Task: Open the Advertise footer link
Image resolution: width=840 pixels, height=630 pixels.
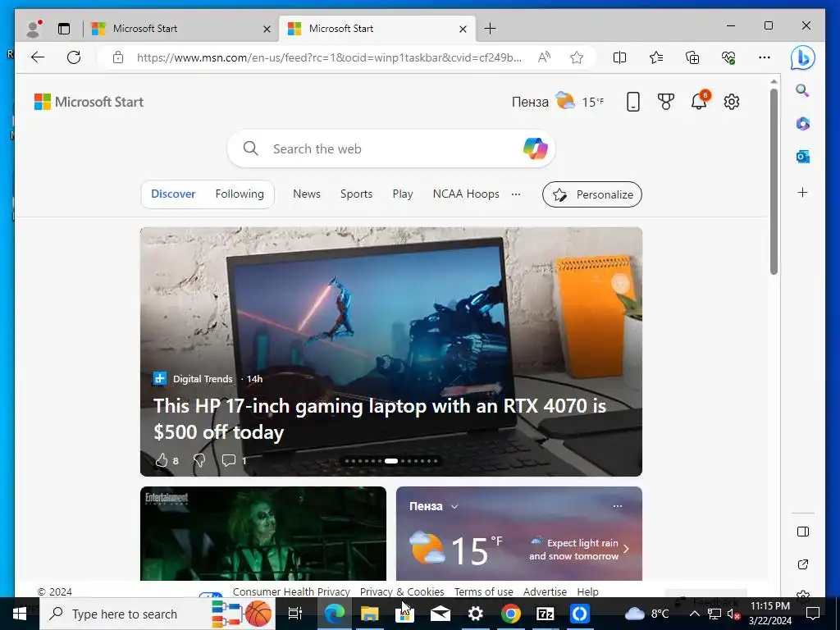Action: 545,591
